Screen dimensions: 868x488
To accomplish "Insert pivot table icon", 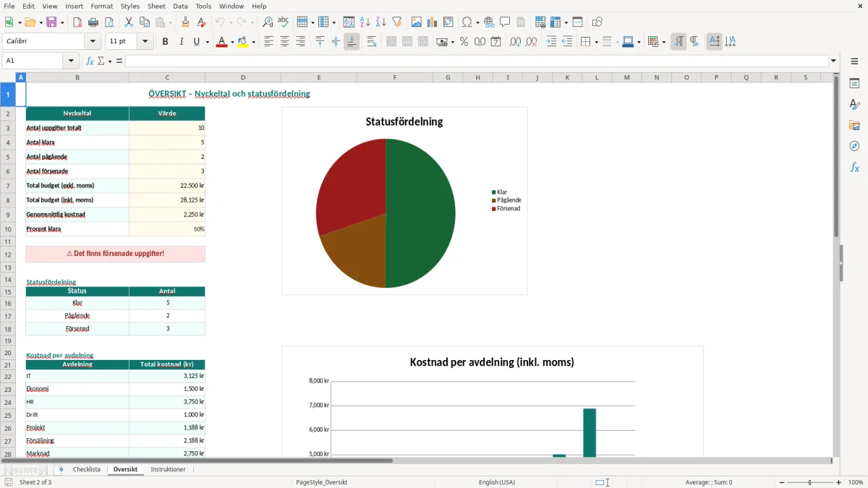I will pyautogui.click(x=448, y=22).
